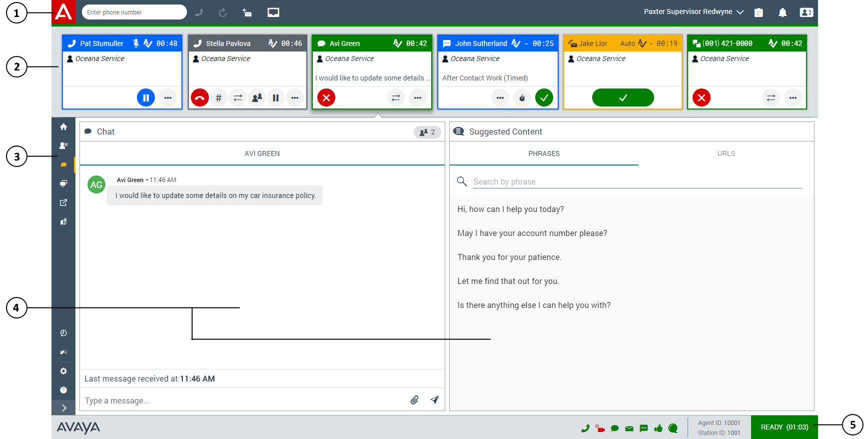Screen dimensions: 868x439
Task: Open more options on John Sutherland card
Action: pyautogui.click(x=500, y=97)
